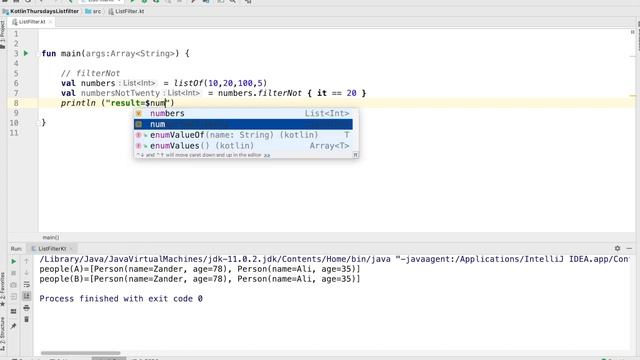Click the fun main declaration line
The width and height of the screenshot is (640, 360).
(116, 53)
